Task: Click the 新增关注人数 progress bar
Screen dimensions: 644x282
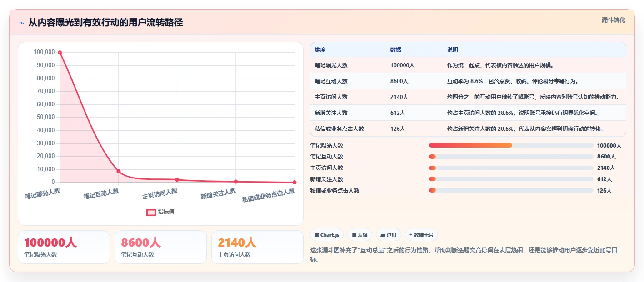Action: tap(511, 179)
